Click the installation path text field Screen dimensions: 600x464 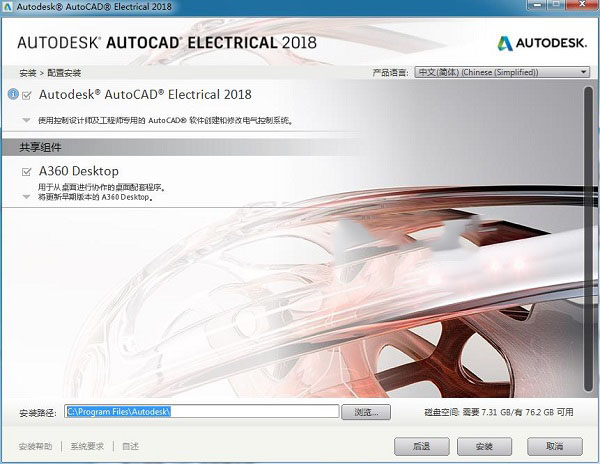(202, 411)
